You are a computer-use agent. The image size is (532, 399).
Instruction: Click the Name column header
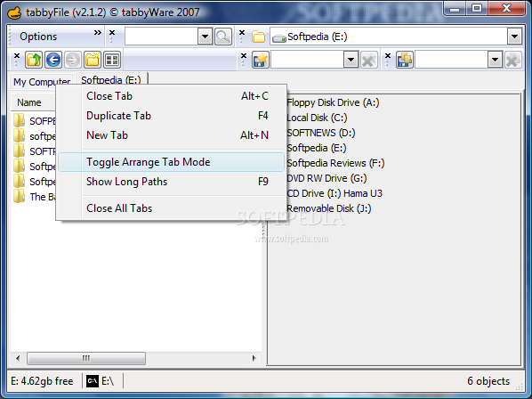point(33,102)
